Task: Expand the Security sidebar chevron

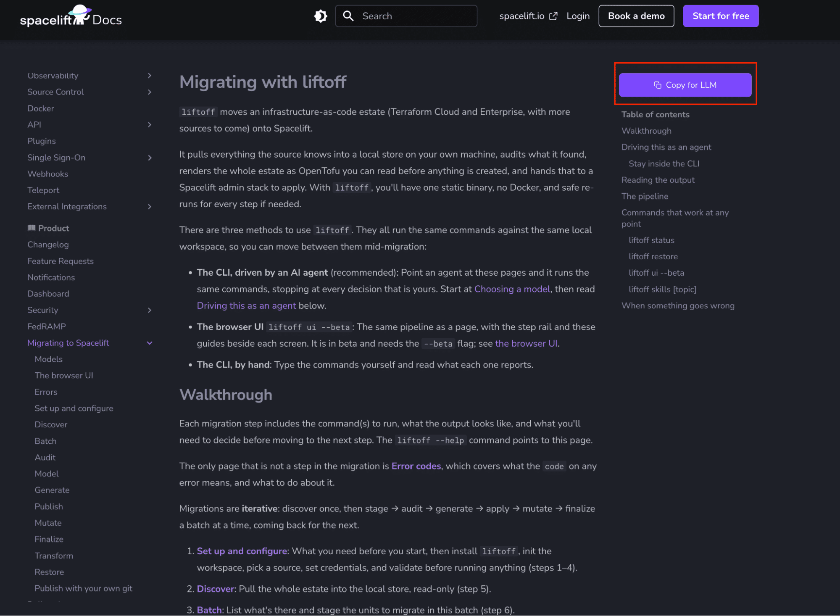Action: tap(150, 310)
